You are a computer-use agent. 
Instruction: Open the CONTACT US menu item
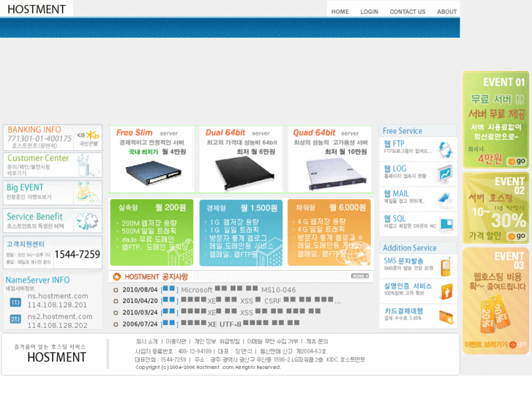tap(408, 12)
